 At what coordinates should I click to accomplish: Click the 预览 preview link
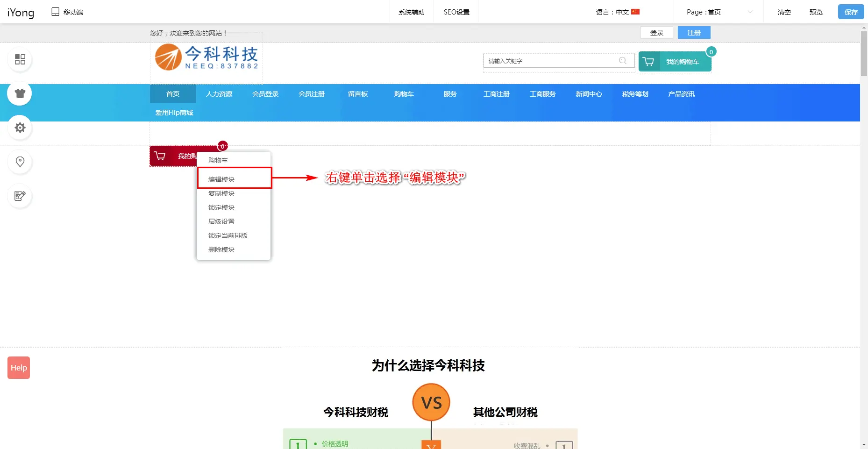(816, 12)
